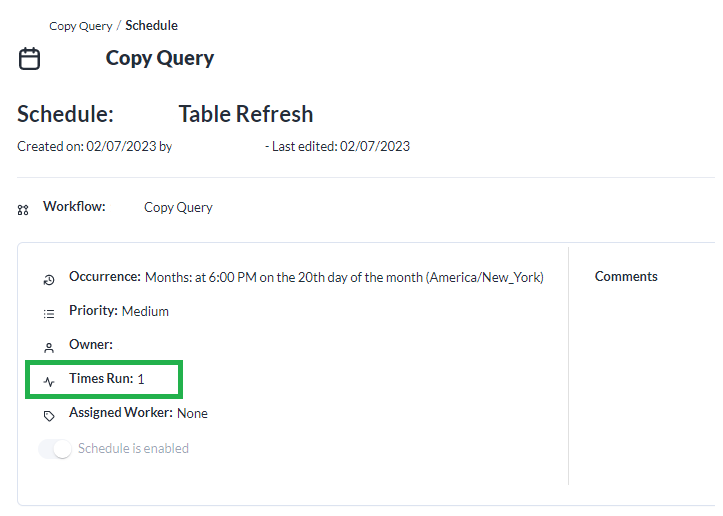The height and width of the screenshot is (516, 723).
Task: Click the Owner person icon
Action: (x=49, y=347)
